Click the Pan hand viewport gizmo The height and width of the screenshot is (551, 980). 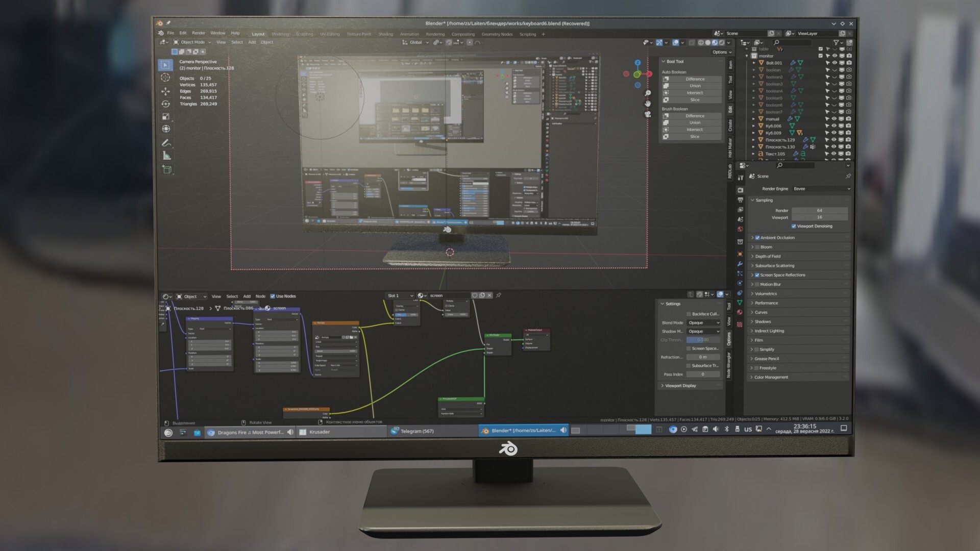[x=648, y=104]
